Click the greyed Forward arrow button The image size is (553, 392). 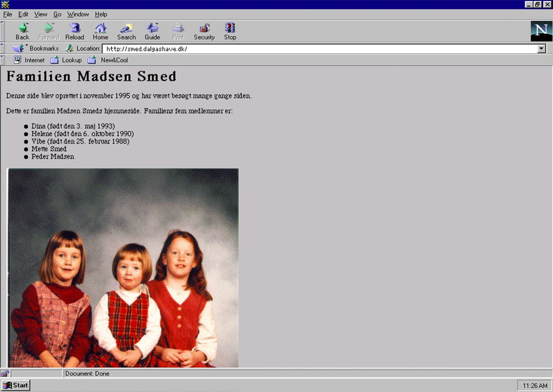point(49,32)
